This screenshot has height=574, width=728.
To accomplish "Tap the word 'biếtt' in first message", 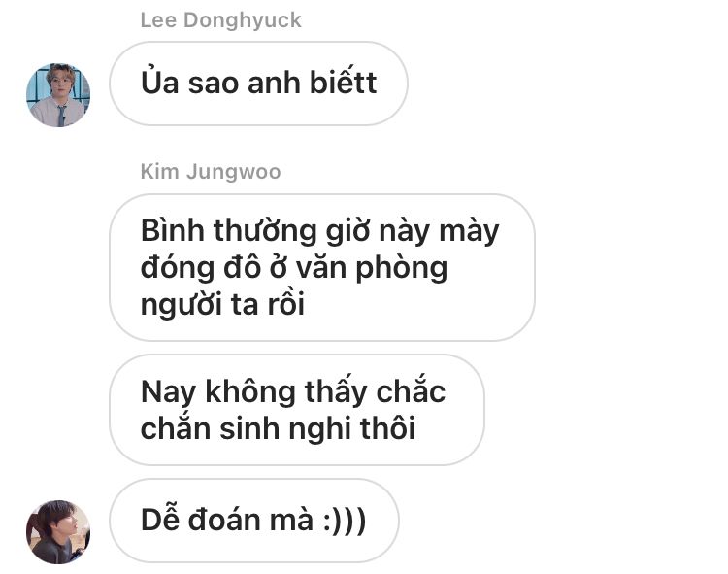I will click(x=343, y=83).
